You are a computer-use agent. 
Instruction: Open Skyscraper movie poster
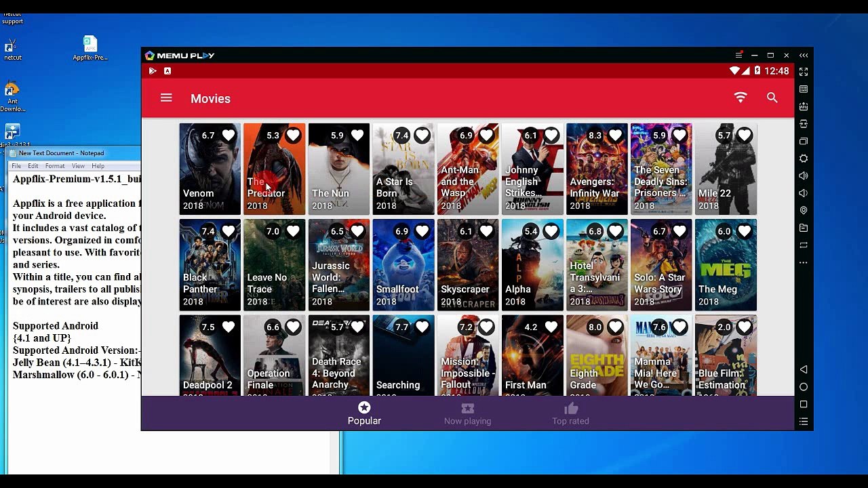(468, 265)
